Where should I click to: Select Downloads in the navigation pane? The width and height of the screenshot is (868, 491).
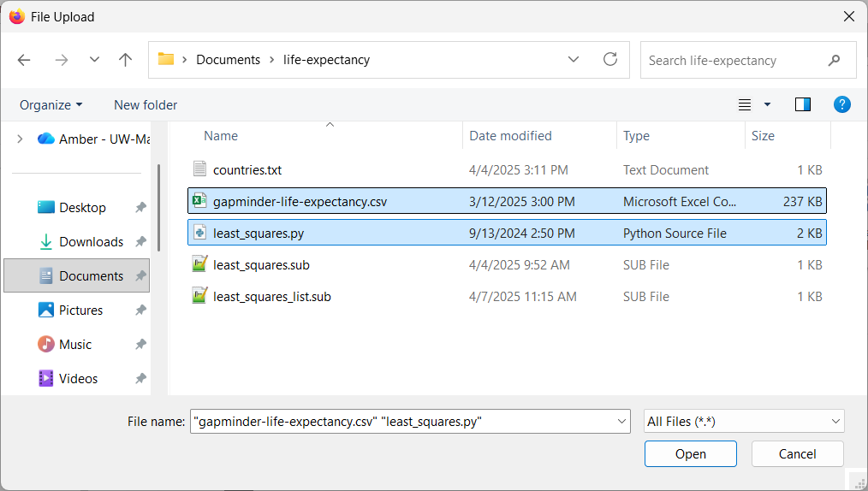(x=91, y=242)
